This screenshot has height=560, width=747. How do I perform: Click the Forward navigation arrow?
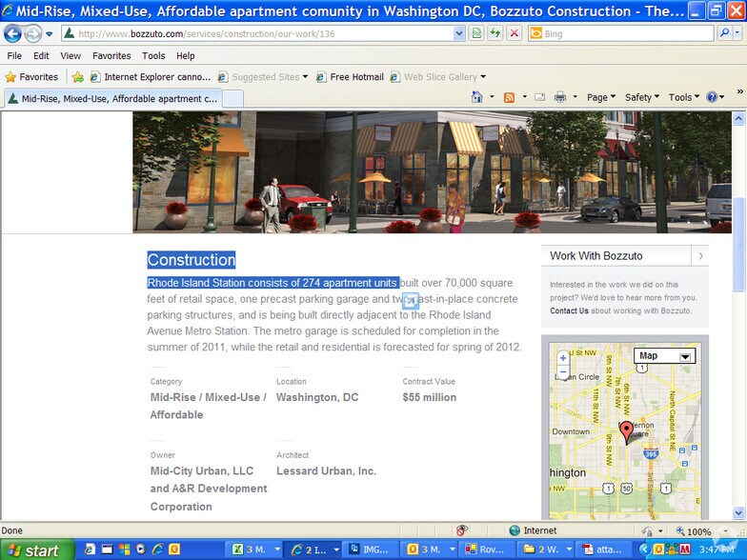pyautogui.click(x=32, y=34)
